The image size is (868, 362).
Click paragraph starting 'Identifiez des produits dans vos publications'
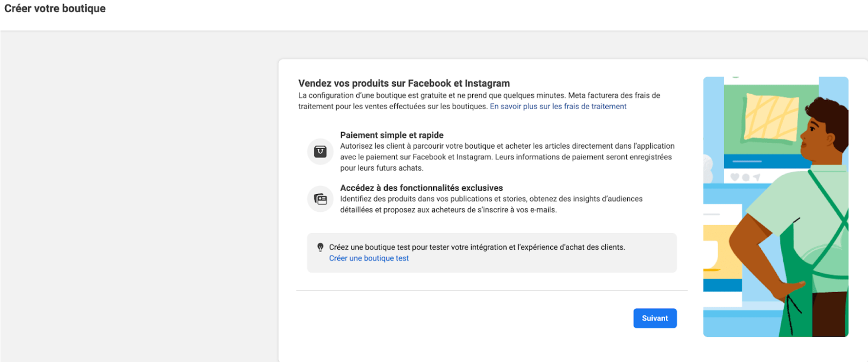[491, 204]
